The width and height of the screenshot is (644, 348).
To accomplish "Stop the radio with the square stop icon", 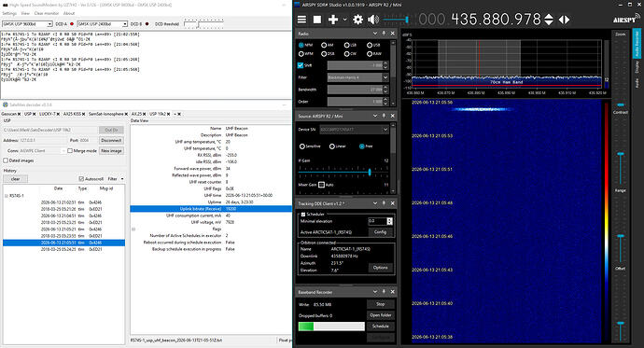I will (x=317, y=20).
